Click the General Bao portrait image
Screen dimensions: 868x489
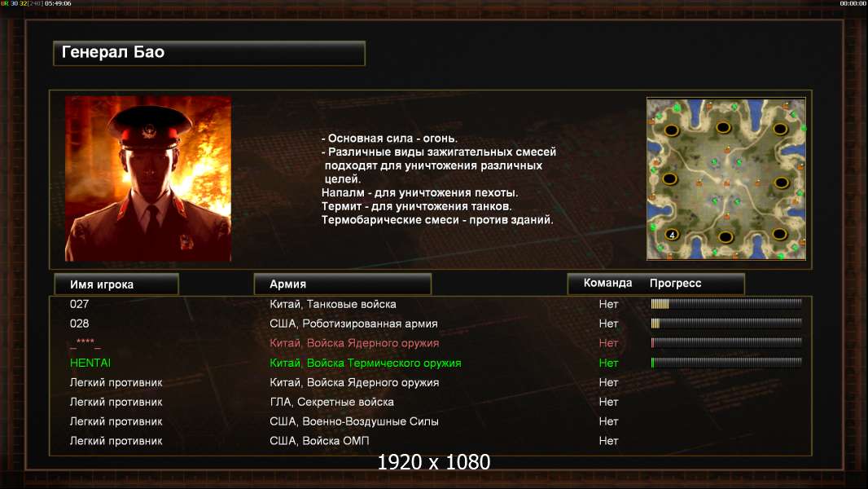tap(148, 178)
